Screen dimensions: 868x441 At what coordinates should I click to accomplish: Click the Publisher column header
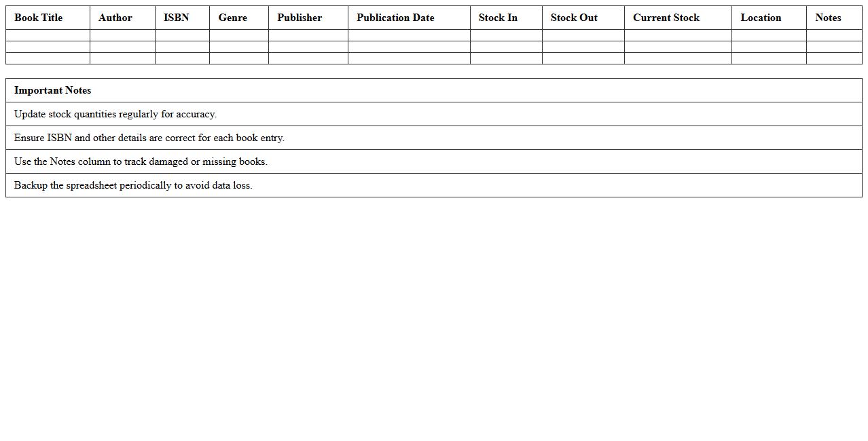tap(300, 18)
